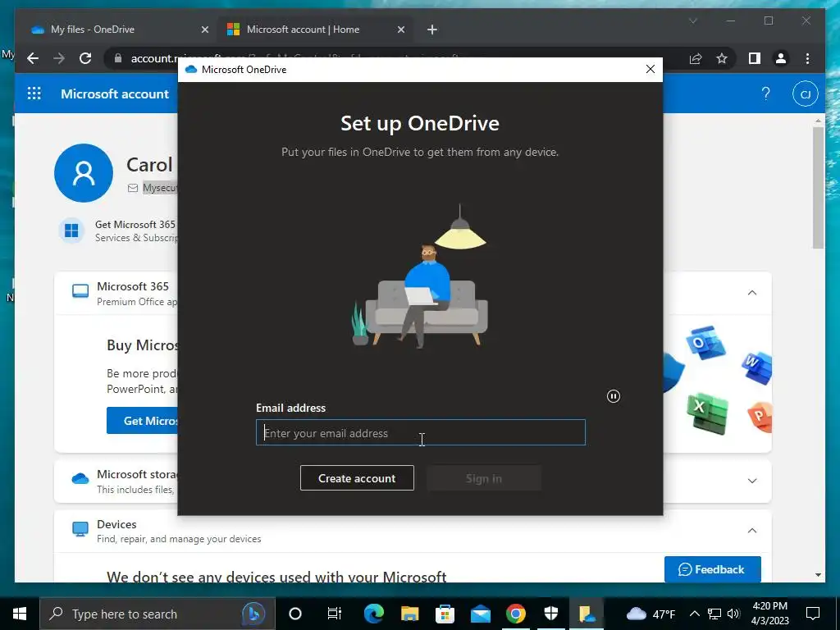This screenshot has width=840, height=630.
Task: Click Carol's profile picture circle
Action: pos(84,172)
